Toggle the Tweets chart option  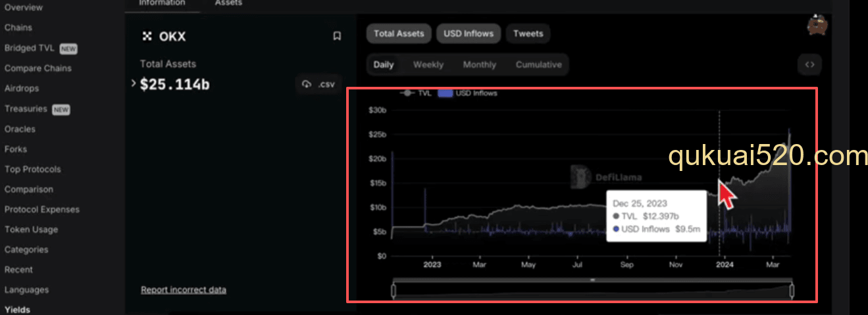coord(528,34)
